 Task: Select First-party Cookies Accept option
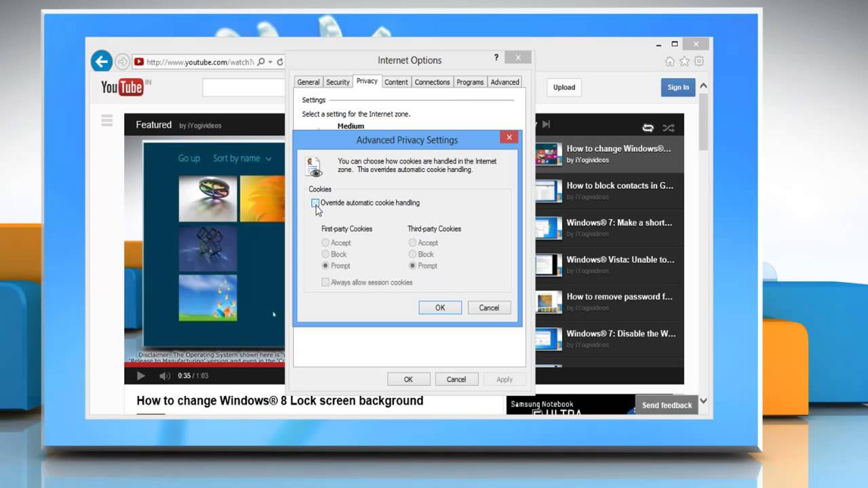click(325, 243)
